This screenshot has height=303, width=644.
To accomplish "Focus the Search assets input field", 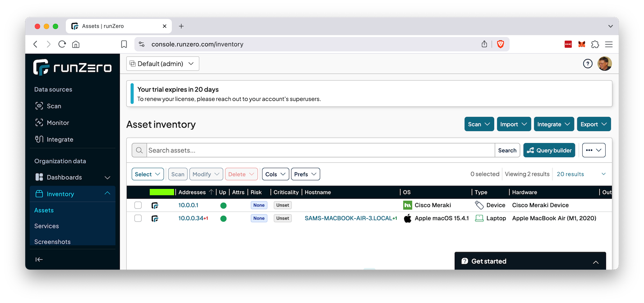I will coord(321,151).
